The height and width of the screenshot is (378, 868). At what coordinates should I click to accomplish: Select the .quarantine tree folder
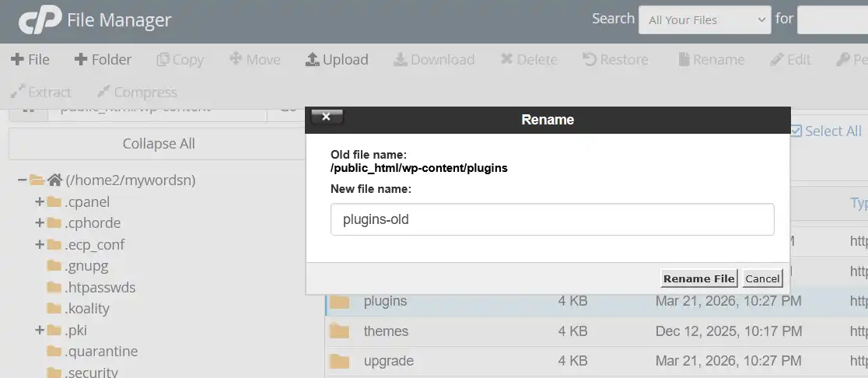pos(101,352)
